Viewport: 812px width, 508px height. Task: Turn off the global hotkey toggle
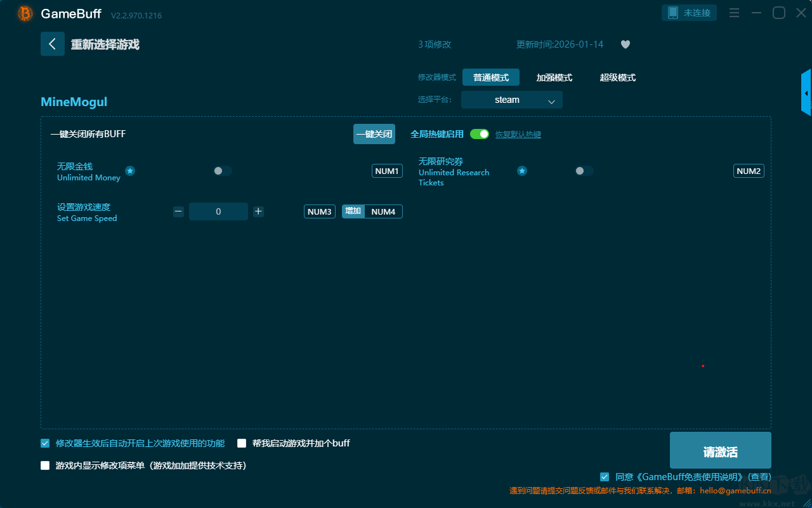480,134
